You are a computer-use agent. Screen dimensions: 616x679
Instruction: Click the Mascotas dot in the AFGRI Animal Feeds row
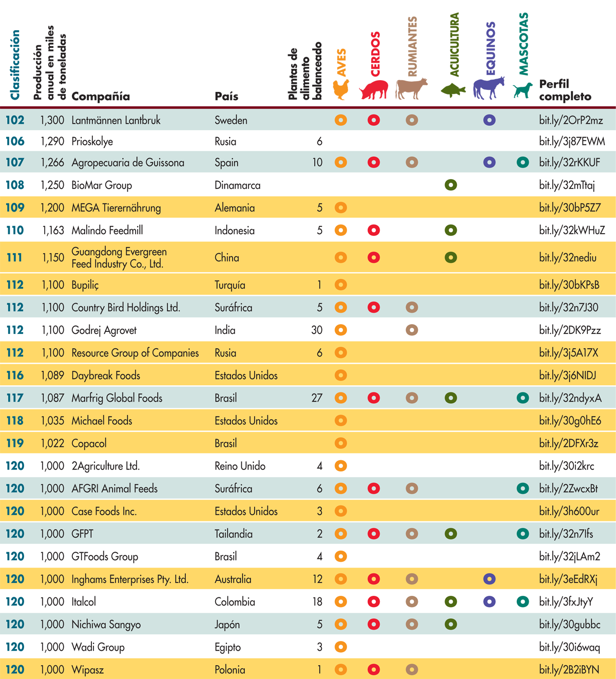[523, 488]
